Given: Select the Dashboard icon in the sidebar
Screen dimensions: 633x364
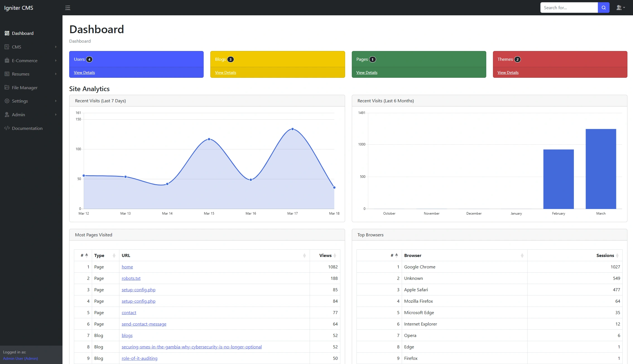Looking at the screenshot, I should pos(7,33).
